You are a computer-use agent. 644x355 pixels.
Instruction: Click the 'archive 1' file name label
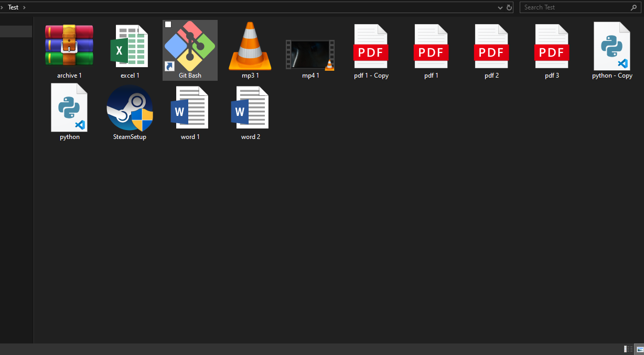tap(69, 76)
